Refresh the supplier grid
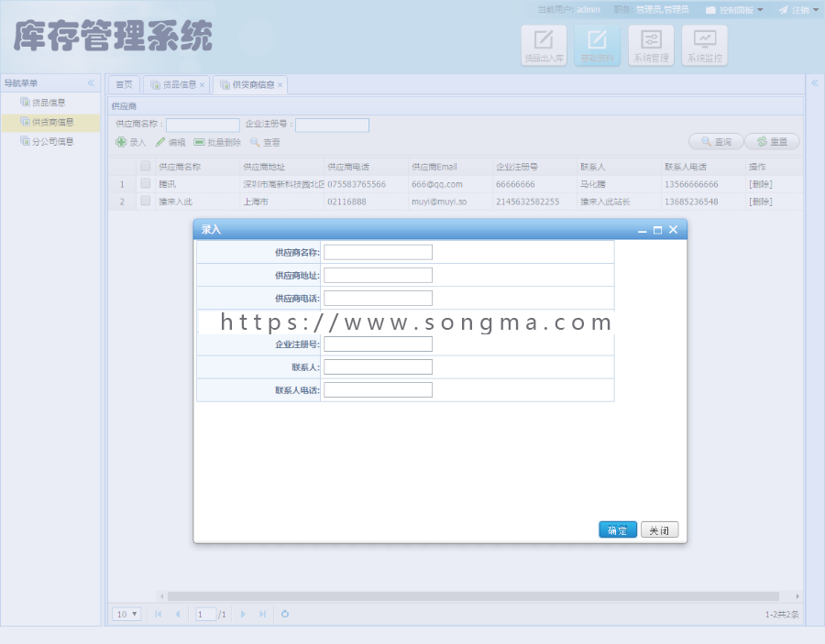 pos(285,614)
